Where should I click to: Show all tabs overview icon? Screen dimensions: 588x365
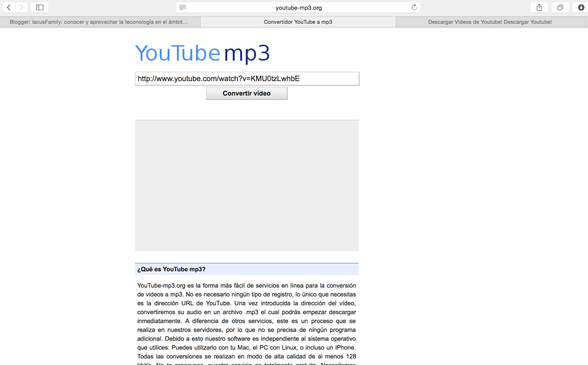(x=560, y=7)
